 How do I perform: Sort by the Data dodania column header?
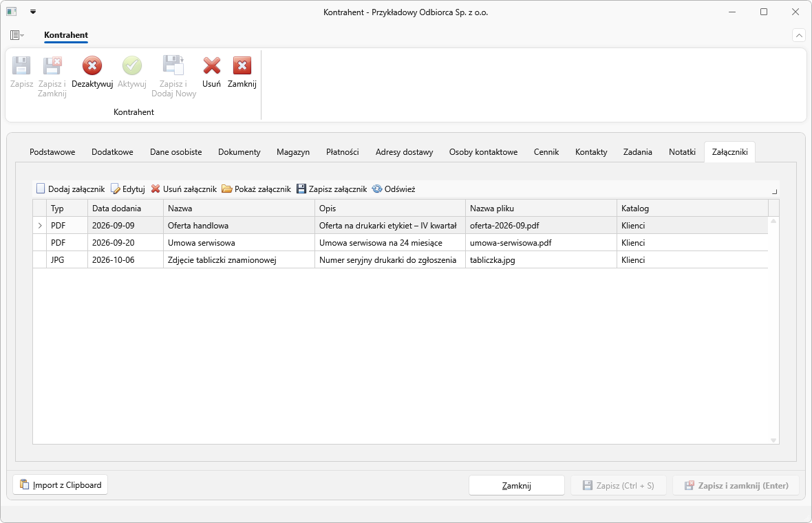125,208
